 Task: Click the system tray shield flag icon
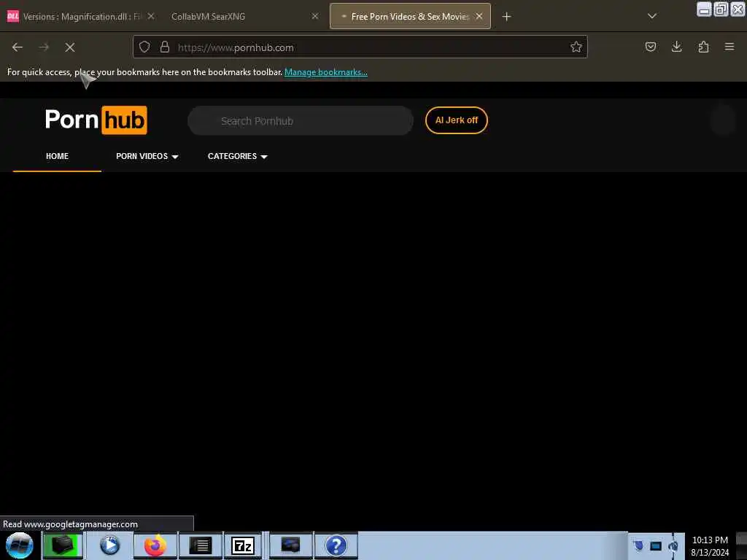point(638,545)
